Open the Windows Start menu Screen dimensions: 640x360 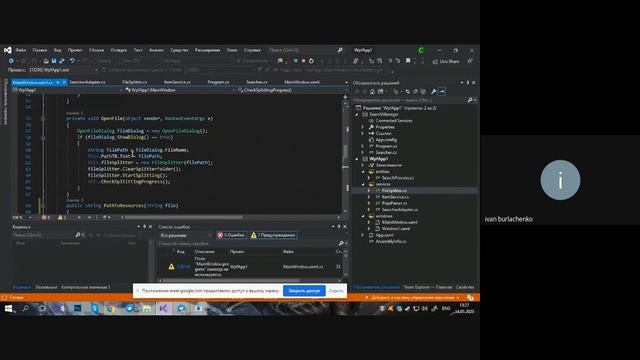pyautogui.click(x=8, y=309)
